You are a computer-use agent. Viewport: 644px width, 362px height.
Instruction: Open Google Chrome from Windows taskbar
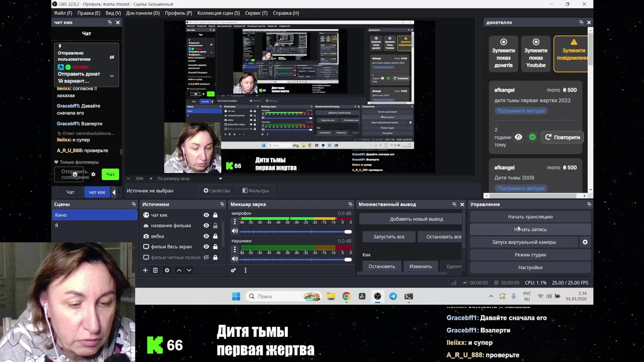(x=346, y=296)
